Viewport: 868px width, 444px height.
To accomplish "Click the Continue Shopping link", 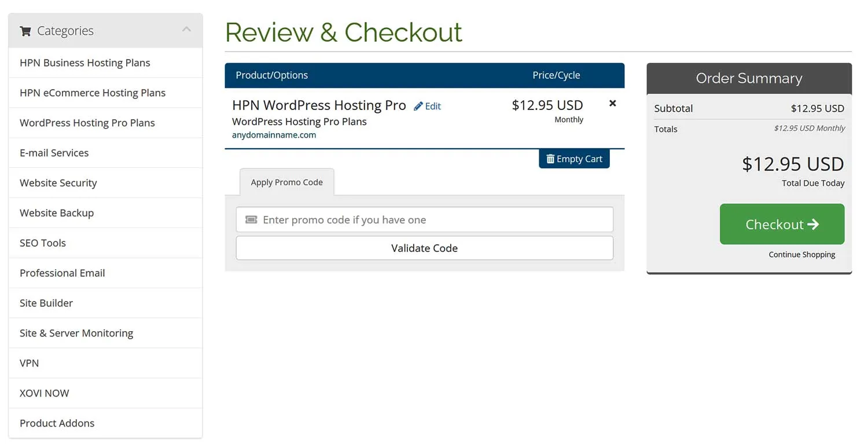I will click(801, 255).
